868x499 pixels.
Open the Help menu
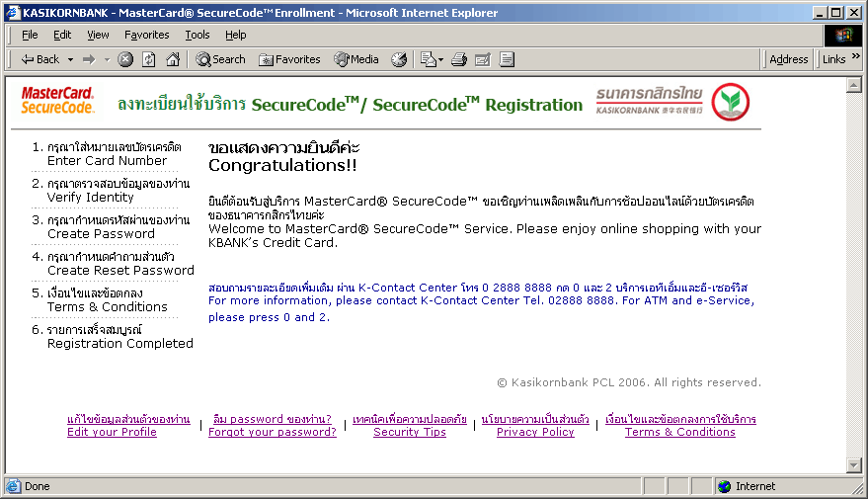[235, 35]
